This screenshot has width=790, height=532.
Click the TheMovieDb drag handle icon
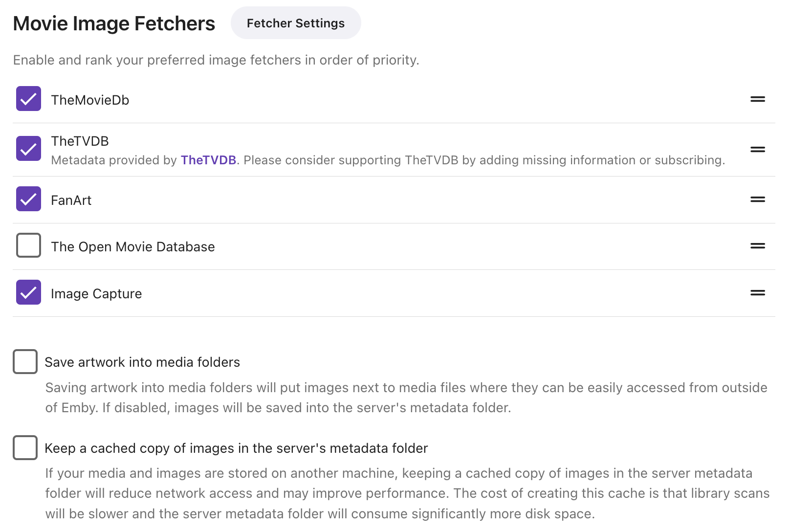(757, 99)
